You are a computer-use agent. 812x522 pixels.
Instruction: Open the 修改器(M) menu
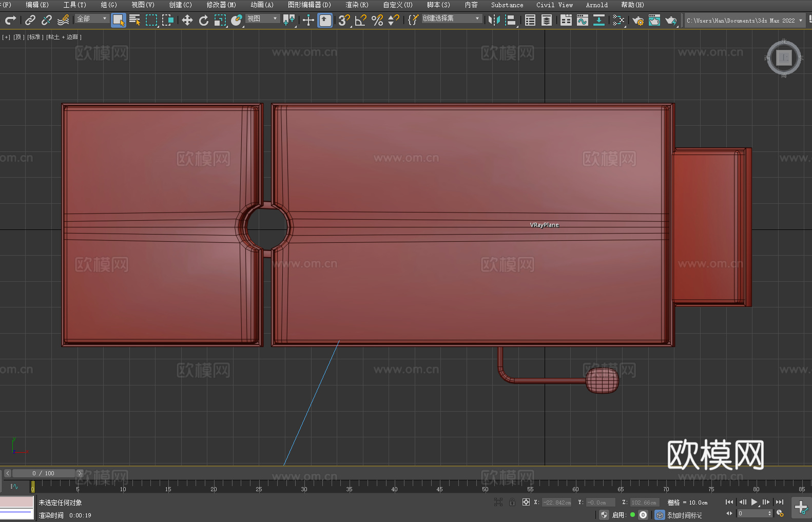click(x=221, y=5)
